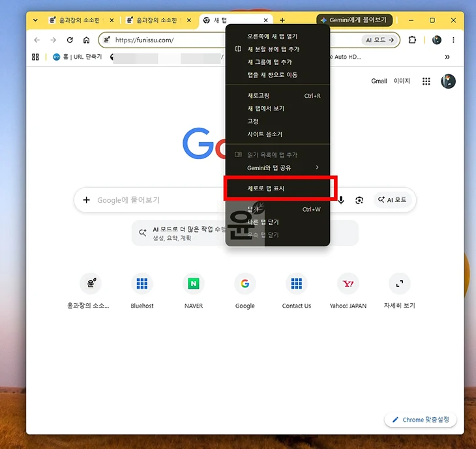Viewport: 476px width, 449px height.
Task: Open the Gmail link
Action: coord(379,81)
